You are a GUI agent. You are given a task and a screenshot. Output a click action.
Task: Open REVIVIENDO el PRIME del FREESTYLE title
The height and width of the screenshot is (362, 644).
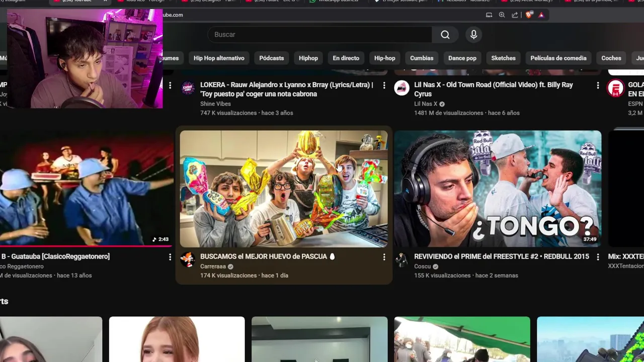click(x=502, y=256)
